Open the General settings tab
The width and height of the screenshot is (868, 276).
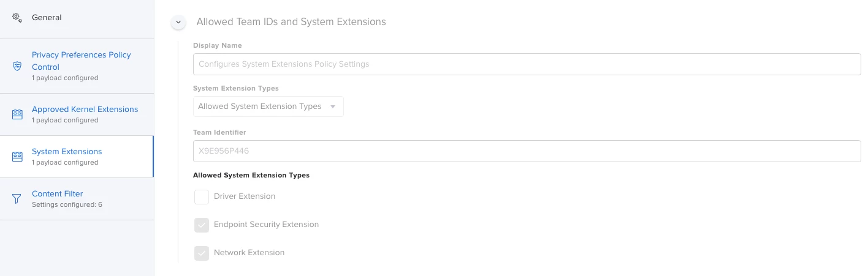pos(47,18)
